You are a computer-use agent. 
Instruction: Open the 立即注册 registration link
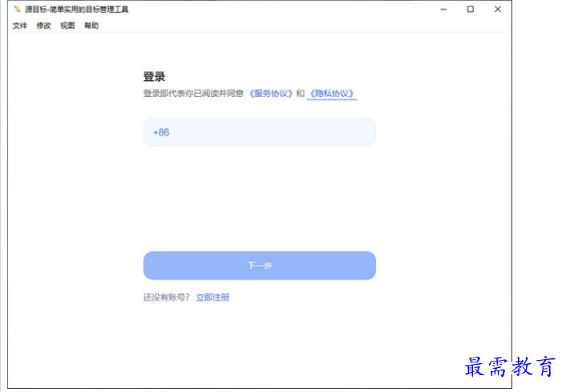click(x=212, y=297)
